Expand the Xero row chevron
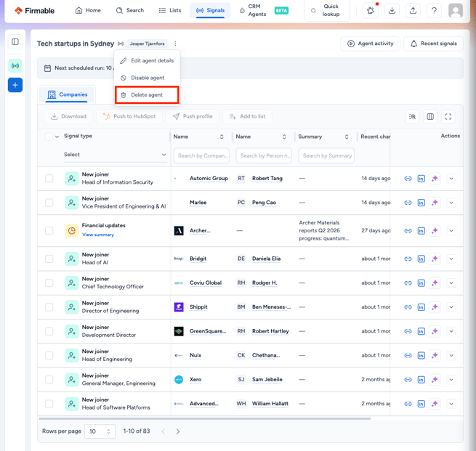476x451 pixels. 451,380
